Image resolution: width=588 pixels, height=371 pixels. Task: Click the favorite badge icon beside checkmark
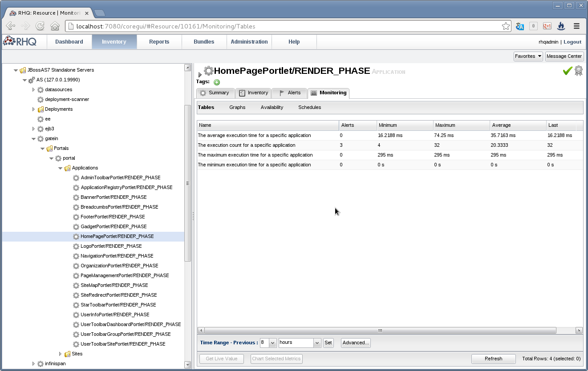[579, 71]
